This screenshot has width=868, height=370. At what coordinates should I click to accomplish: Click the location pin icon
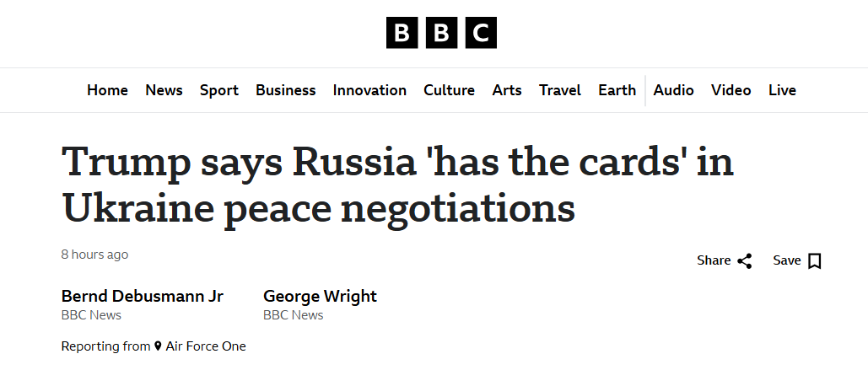[158, 346]
